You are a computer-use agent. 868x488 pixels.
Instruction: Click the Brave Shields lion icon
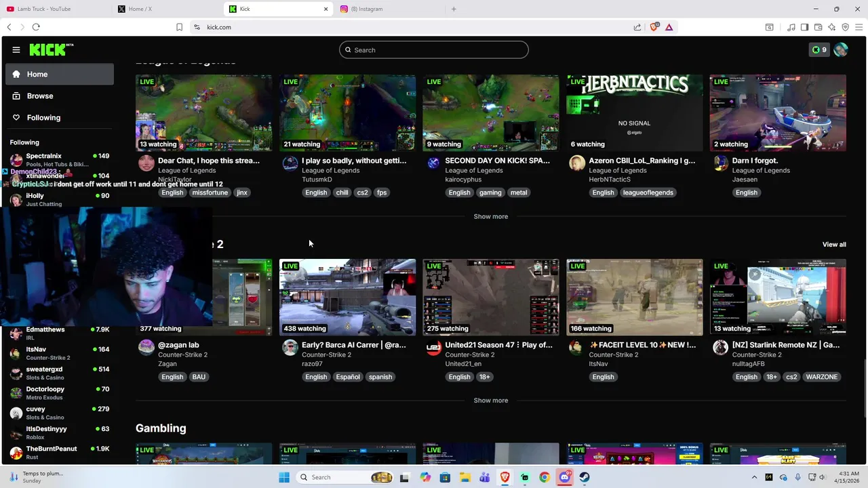[654, 27]
